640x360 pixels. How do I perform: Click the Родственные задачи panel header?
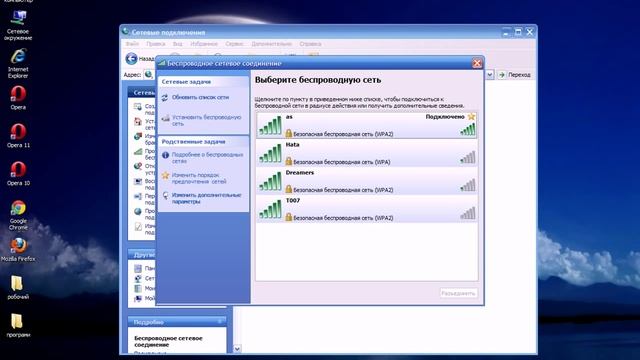tap(203, 142)
